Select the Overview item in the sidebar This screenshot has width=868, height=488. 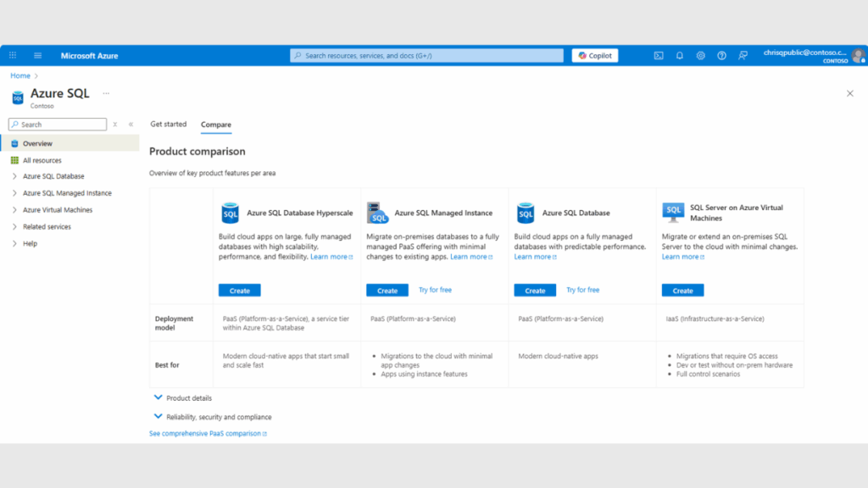38,143
